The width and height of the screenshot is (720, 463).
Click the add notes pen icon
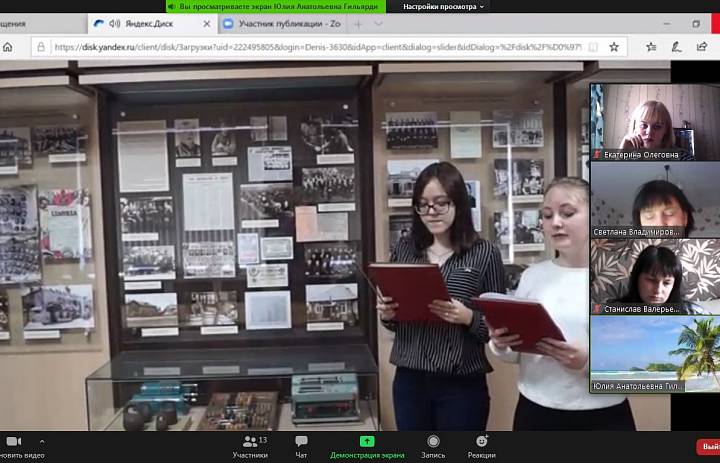[x=676, y=47]
